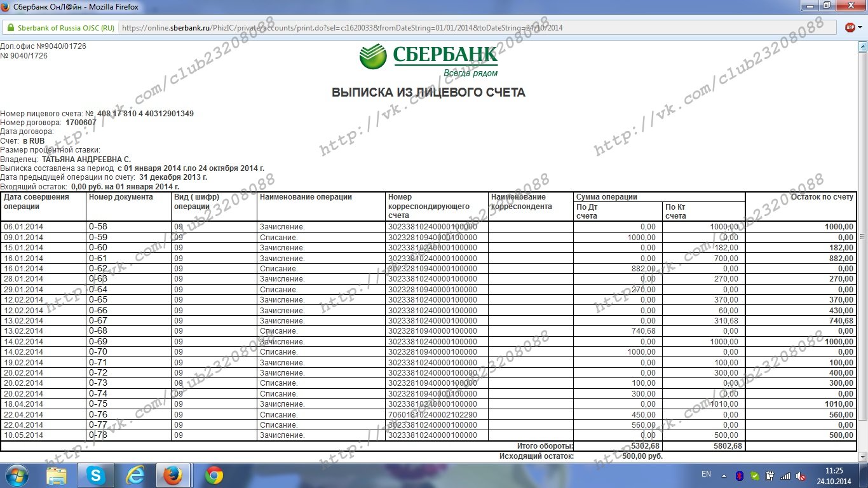The height and width of the screenshot is (488, 868).
Task: Click the Show desktop strip by the clock
Action: click(863, 475)
